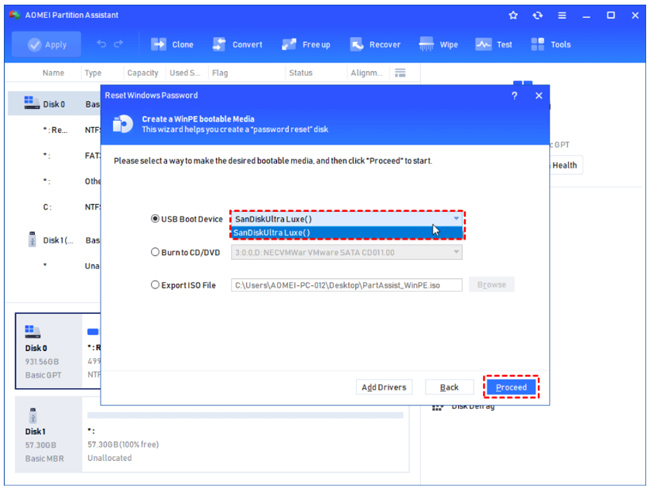Open the Convert menu
This screenshot has width=650, height=491.
point(237,44)
